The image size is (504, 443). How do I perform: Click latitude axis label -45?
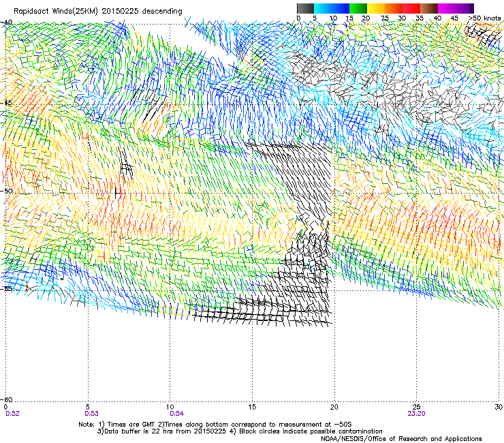(6, 103)
